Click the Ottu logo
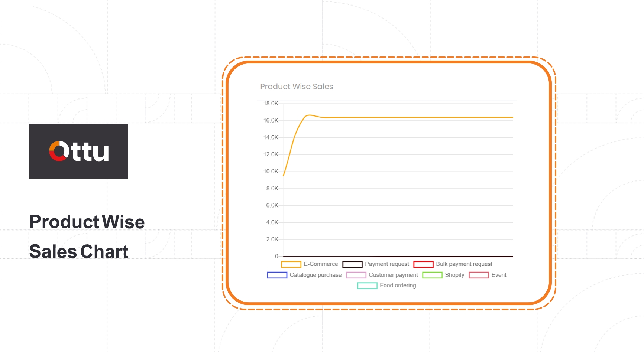Screen dimensions: 644x352 pos(79,151)
